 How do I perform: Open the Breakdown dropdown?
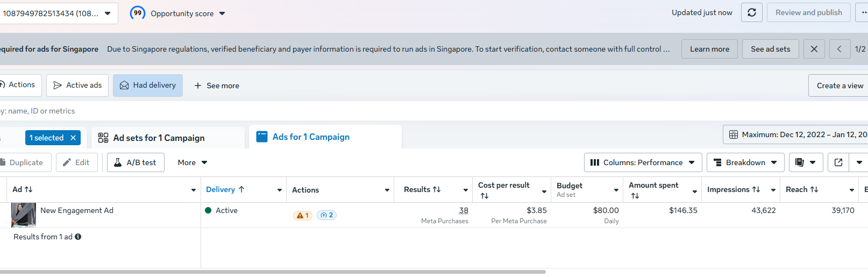point(745,162)
